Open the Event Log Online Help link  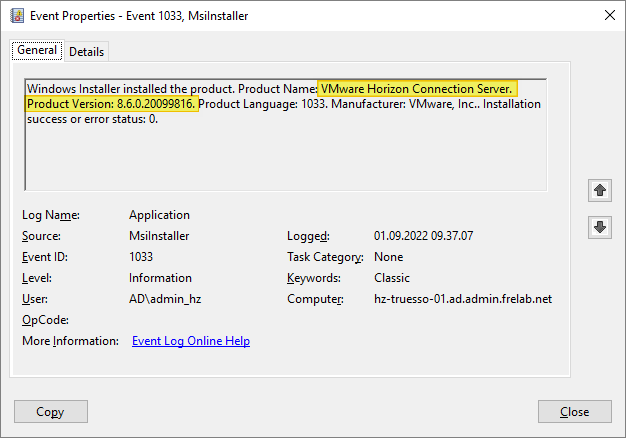191,341
